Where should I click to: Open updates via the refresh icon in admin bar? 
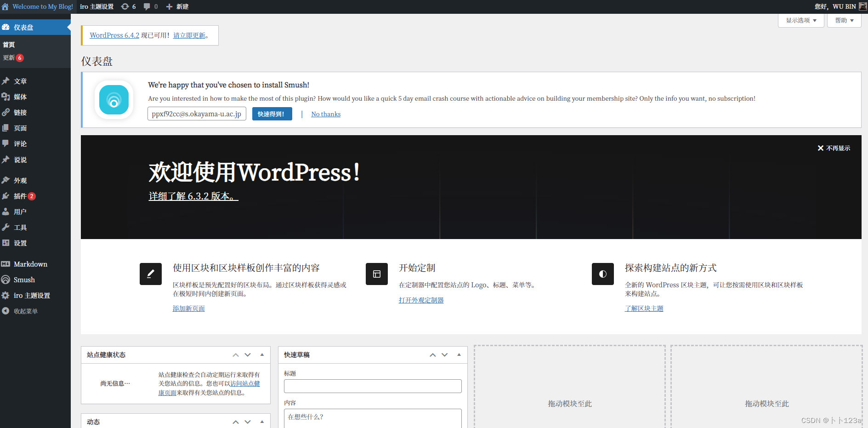pos(125,6)
